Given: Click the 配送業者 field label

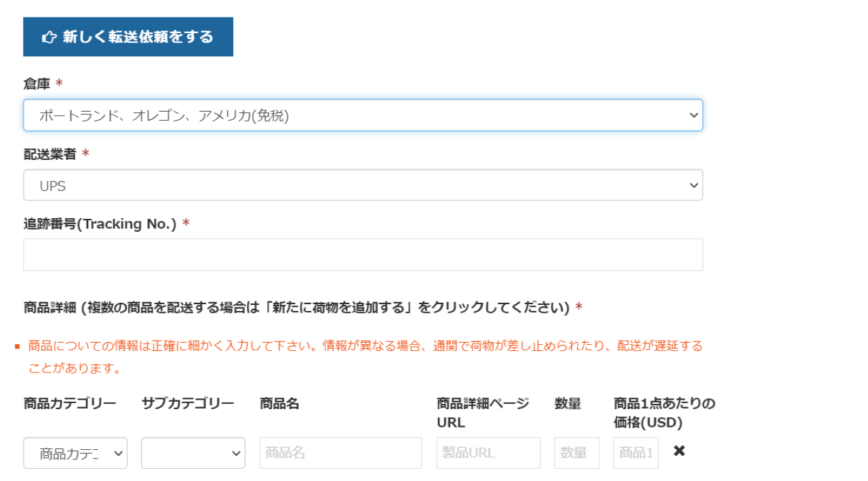Looking at the screenshot, I should [x=50, y=154].
